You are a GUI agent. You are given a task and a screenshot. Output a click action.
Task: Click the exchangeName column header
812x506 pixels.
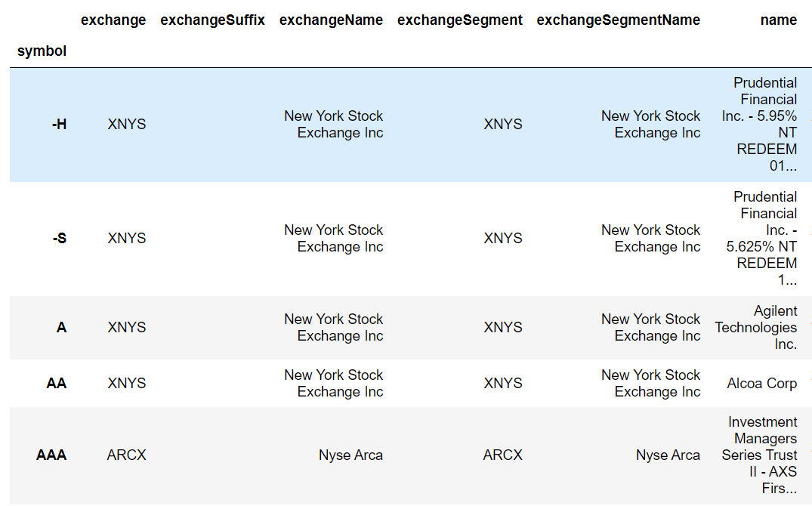pos(331,20)
